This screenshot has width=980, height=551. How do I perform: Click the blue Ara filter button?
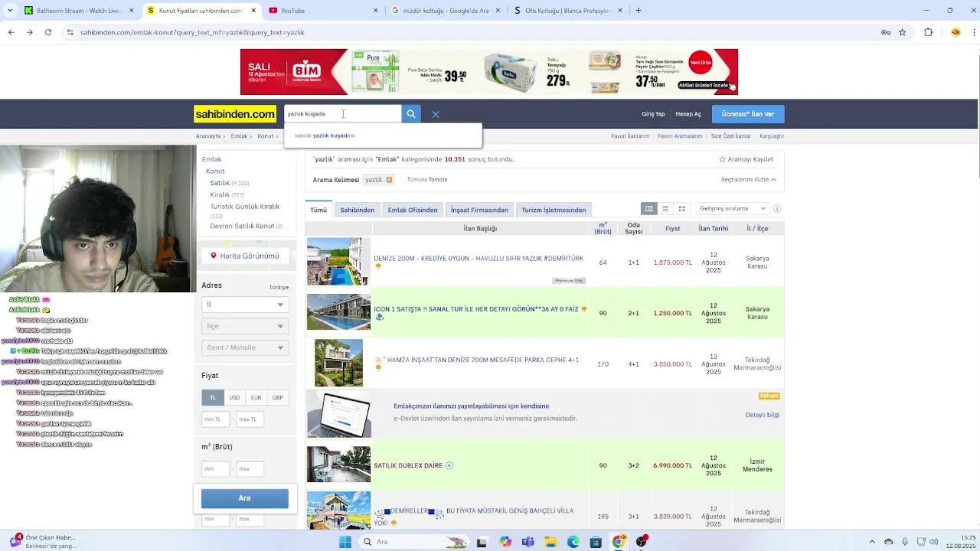pos(245,498)
